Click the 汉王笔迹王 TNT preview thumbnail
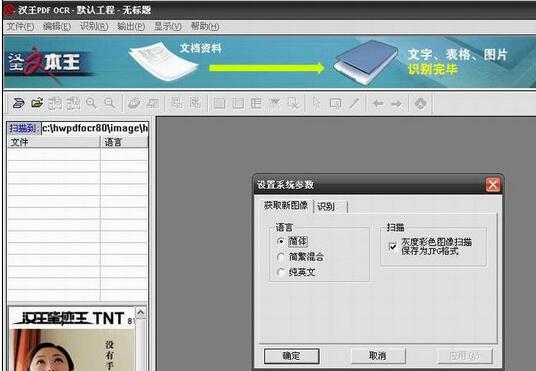Image resolution: width=536 pixels, height=371 pixels. coord(72,339)
